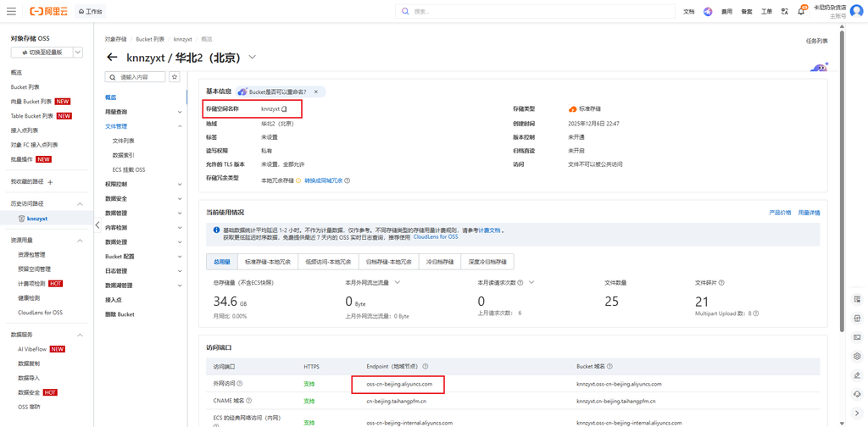868x427 pixels.
Task: Open the 产品价格 link
Action: click(x=780, y=213)
